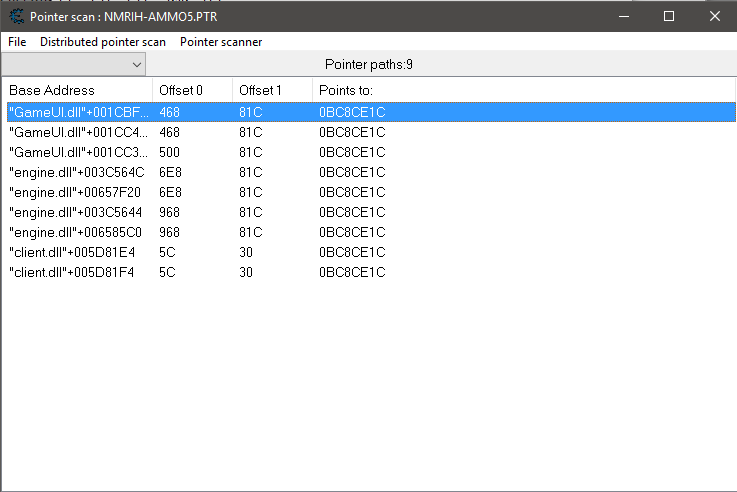Sort by Base Address column header
This screenshot has height=492, width=737.
(52, 90)
